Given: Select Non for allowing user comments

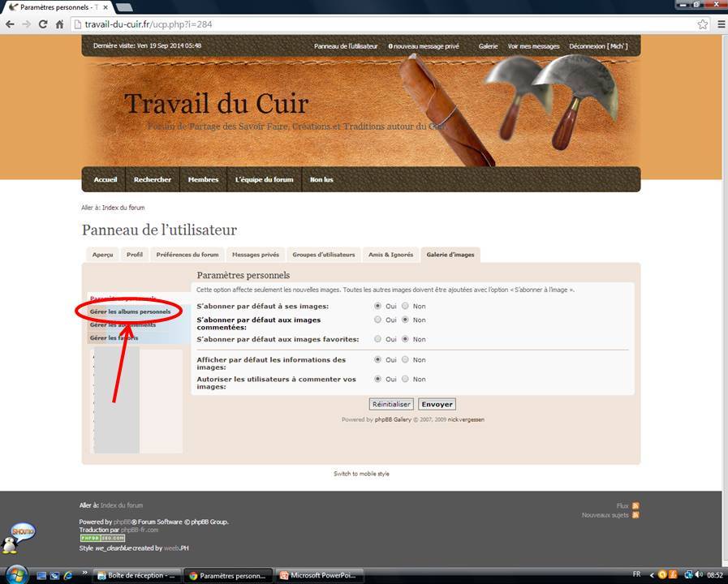Looking at the screenshot, I should coord(406,379).
